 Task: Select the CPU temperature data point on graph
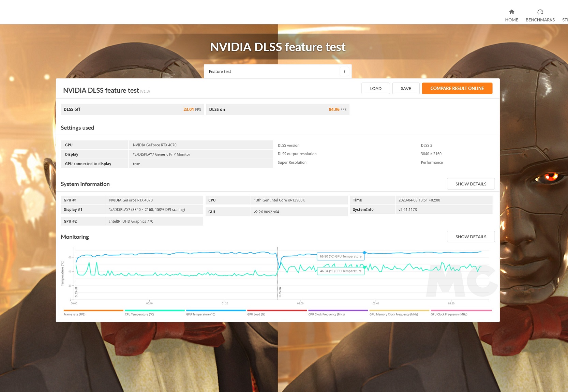point(364,267)
